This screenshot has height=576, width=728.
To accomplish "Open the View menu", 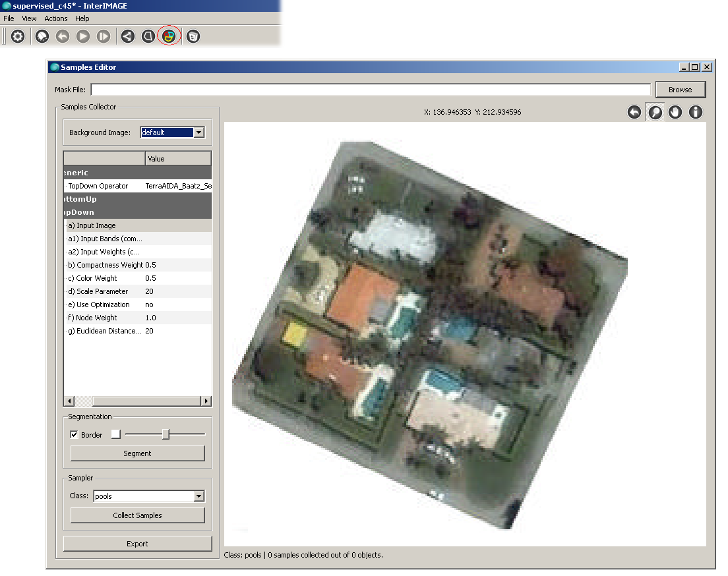I will [x=29, y=18].
